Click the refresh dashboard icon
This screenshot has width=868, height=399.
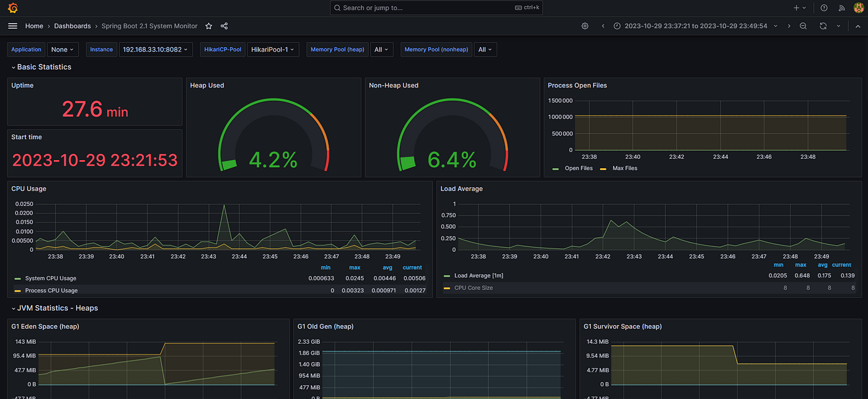pos(823,26)
